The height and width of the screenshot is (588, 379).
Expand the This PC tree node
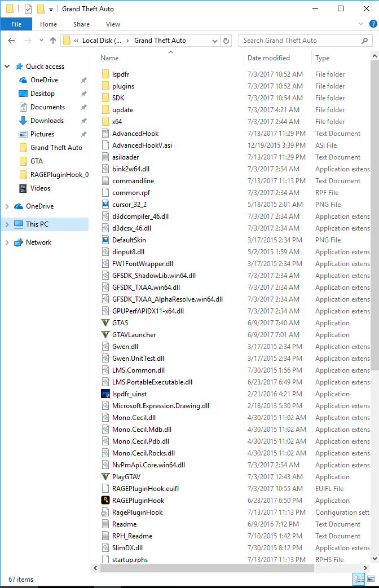pyautogui.click(x=7, y=224)
